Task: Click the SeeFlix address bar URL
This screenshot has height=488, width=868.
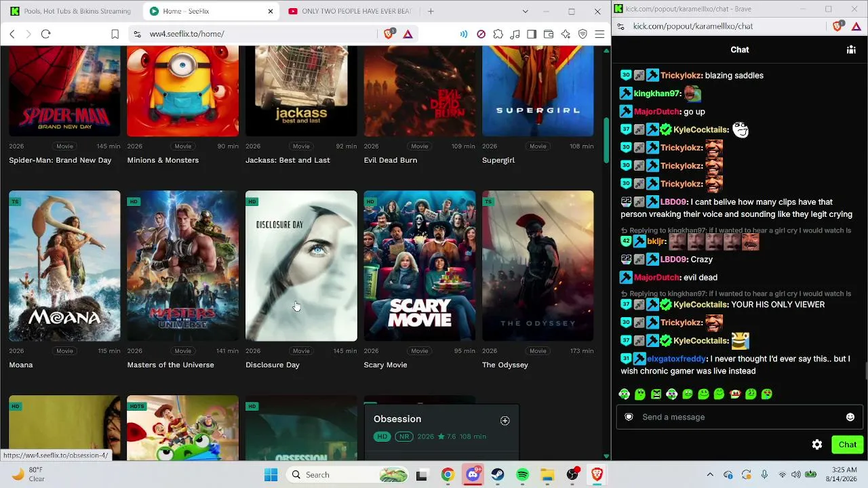Action: click(186, 34)
